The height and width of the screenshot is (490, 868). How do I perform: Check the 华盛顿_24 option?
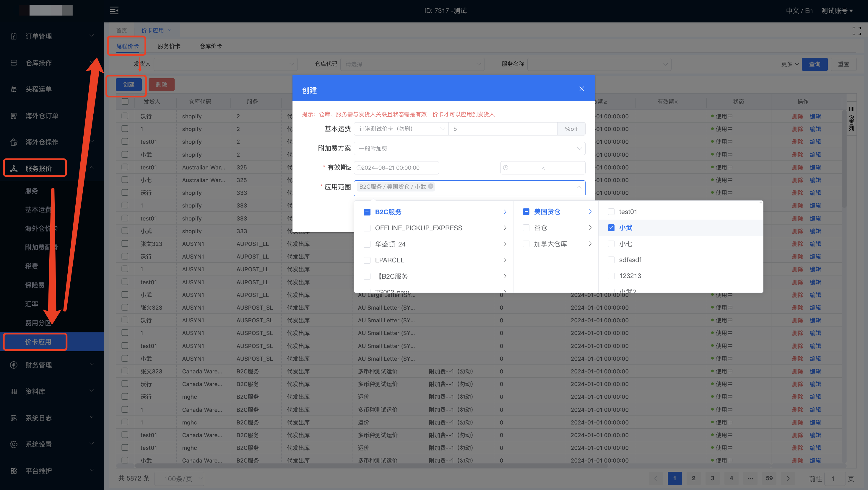(367, 244)
